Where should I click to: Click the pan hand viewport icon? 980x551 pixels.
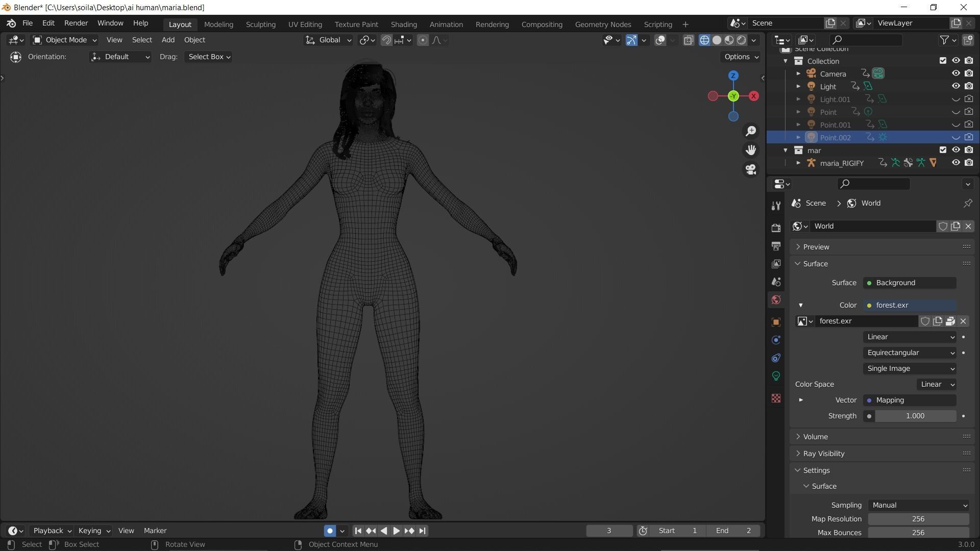(x=751, y=150)
